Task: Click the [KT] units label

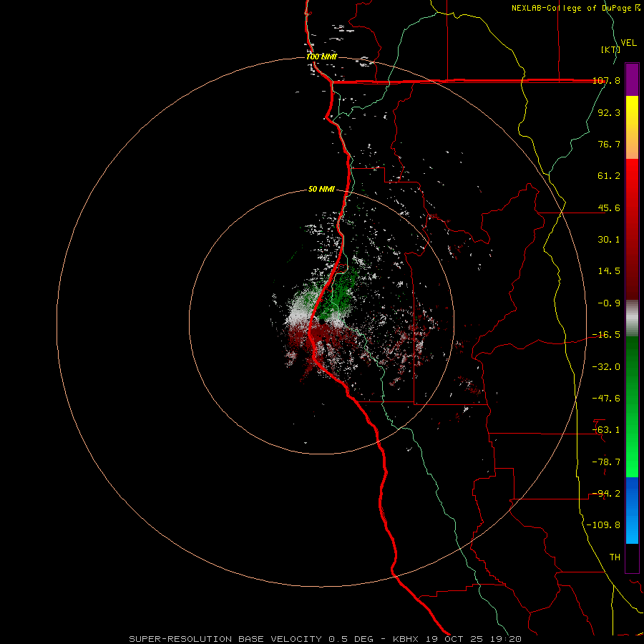Action: pos(610,49)
